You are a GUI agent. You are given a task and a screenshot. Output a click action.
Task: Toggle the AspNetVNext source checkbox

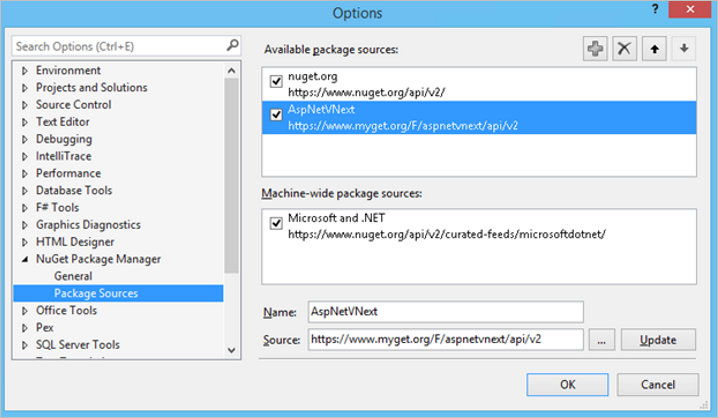point(276,116)
